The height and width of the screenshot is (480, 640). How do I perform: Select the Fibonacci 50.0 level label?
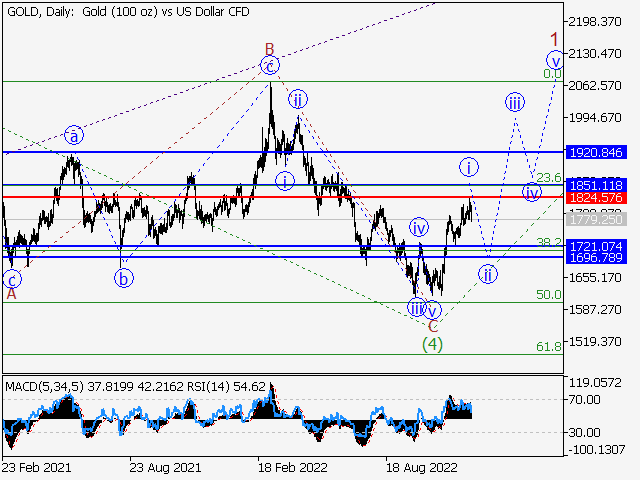(549, 295)
